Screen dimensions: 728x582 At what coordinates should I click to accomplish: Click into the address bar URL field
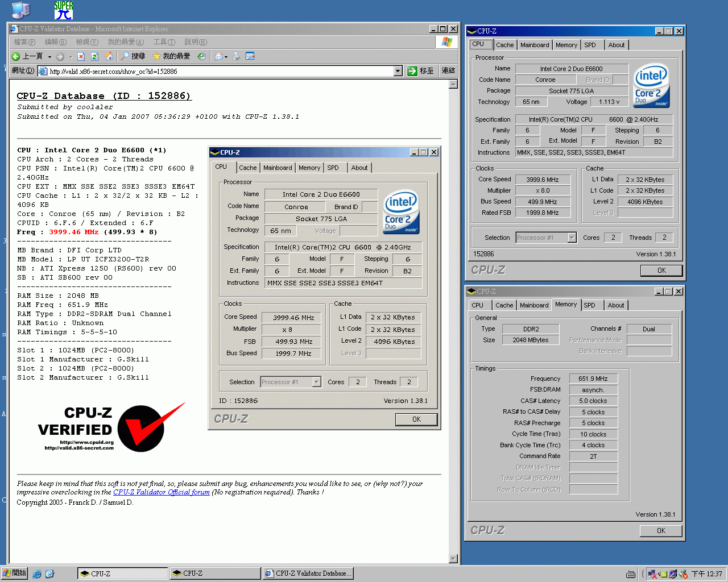pos(221,71)
